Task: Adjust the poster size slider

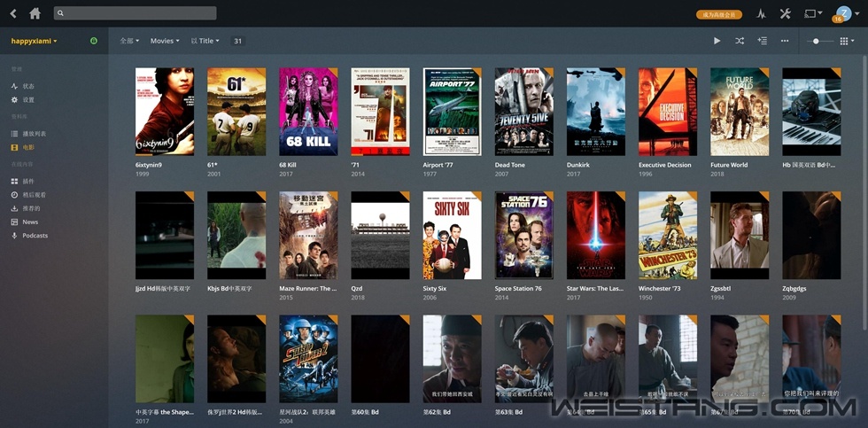Action: [820, 41]
